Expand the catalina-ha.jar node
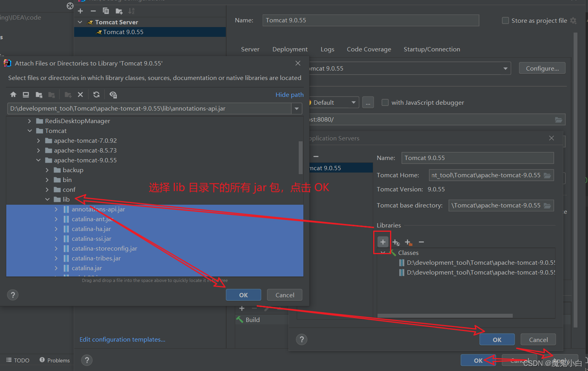588x371 pixels. point(56,229)
